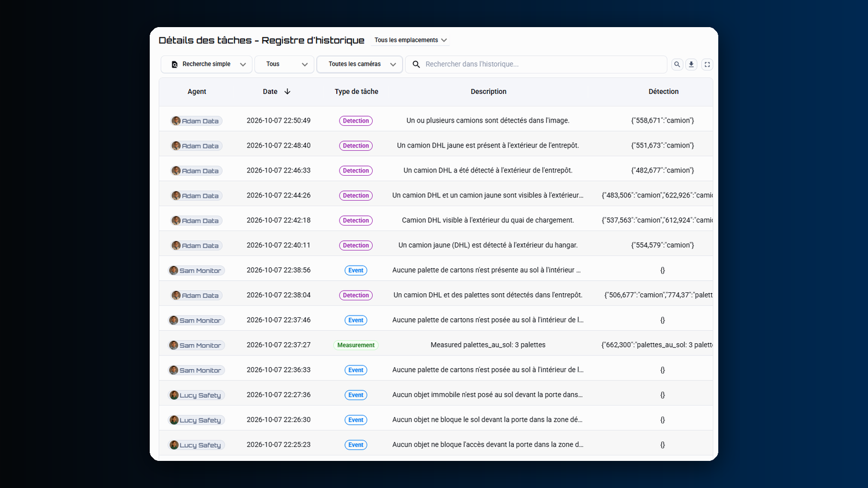The height and width of the screenshot is (488, 868).
Task: Click the Event tag at 22:38:56
Action: 356,271
